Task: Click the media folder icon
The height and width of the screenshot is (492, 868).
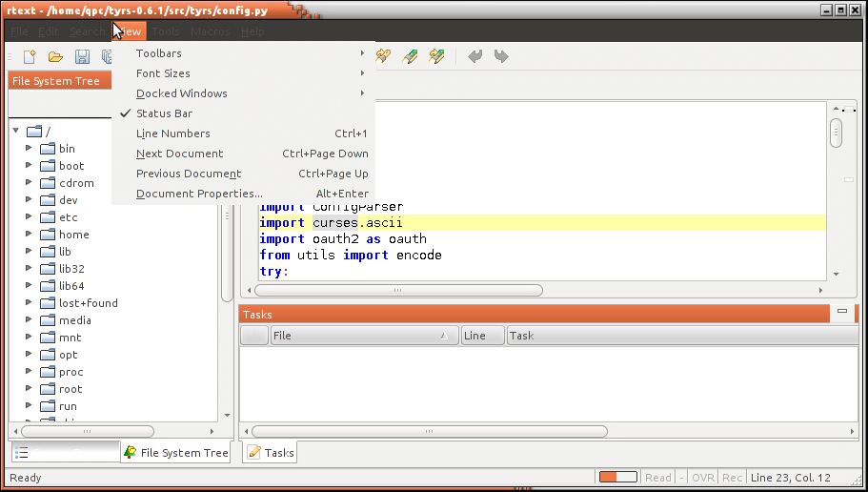Action: (48, 320)
